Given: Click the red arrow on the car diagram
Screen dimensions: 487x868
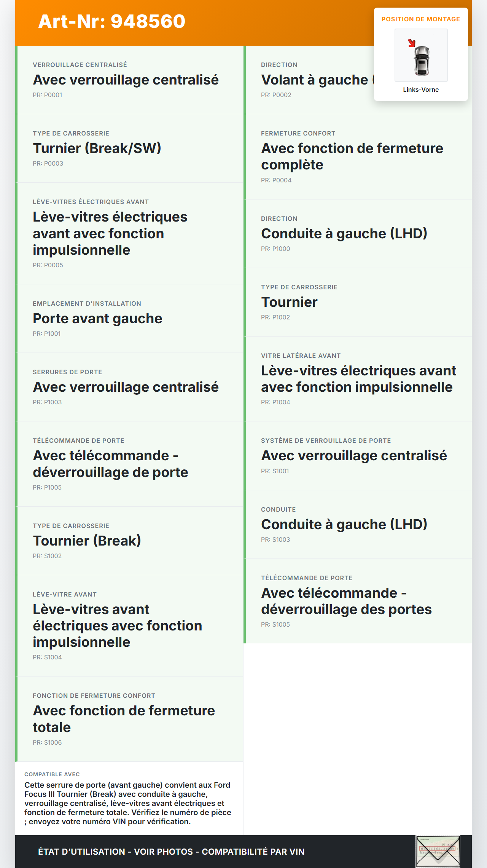Looking at the screenshot, I should click(x=411, y=43).
